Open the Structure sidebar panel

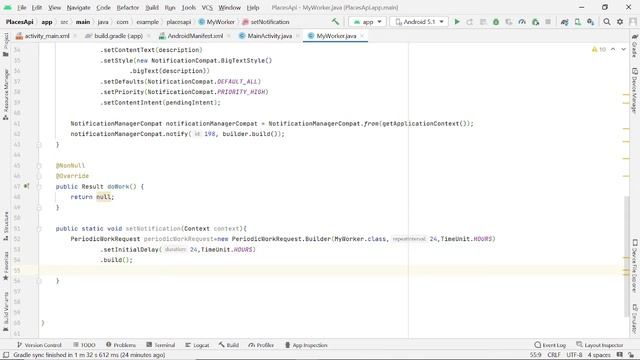pyautogui.click(x=6, y=226)
